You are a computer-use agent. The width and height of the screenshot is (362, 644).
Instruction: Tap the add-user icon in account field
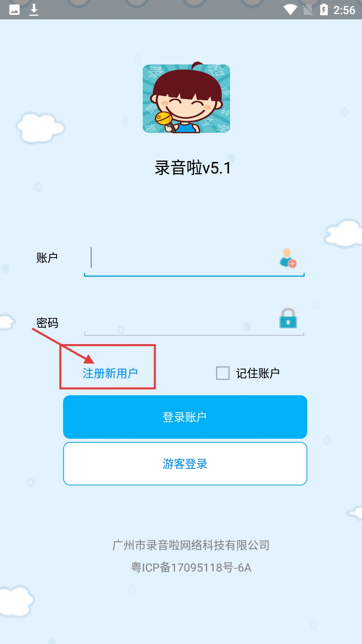(288, 258)
